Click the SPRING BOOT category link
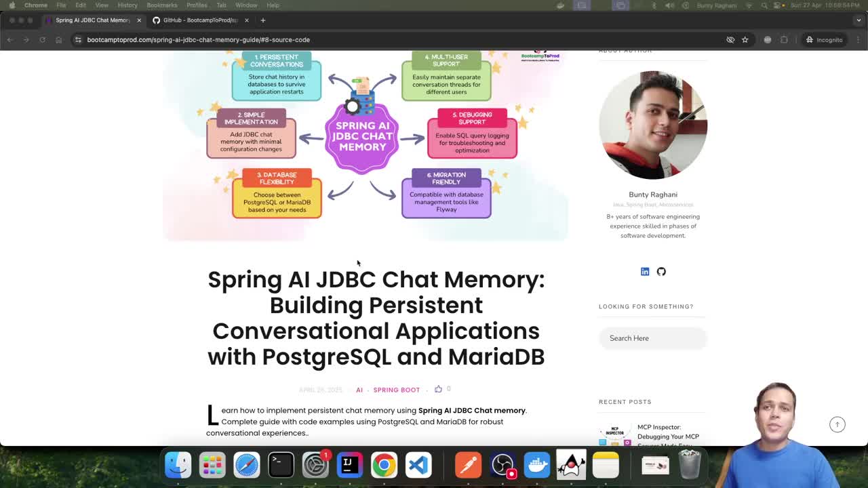Screen dimensions: 868x488 (397, 390)
